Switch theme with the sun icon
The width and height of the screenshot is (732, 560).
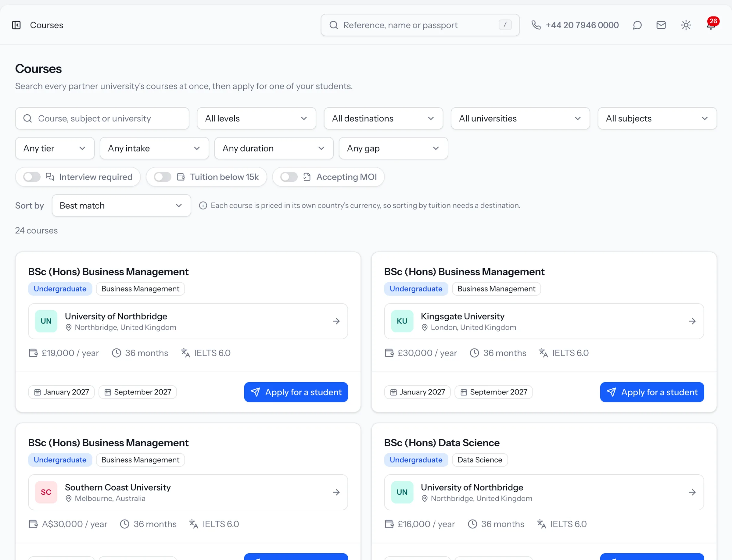686,25
